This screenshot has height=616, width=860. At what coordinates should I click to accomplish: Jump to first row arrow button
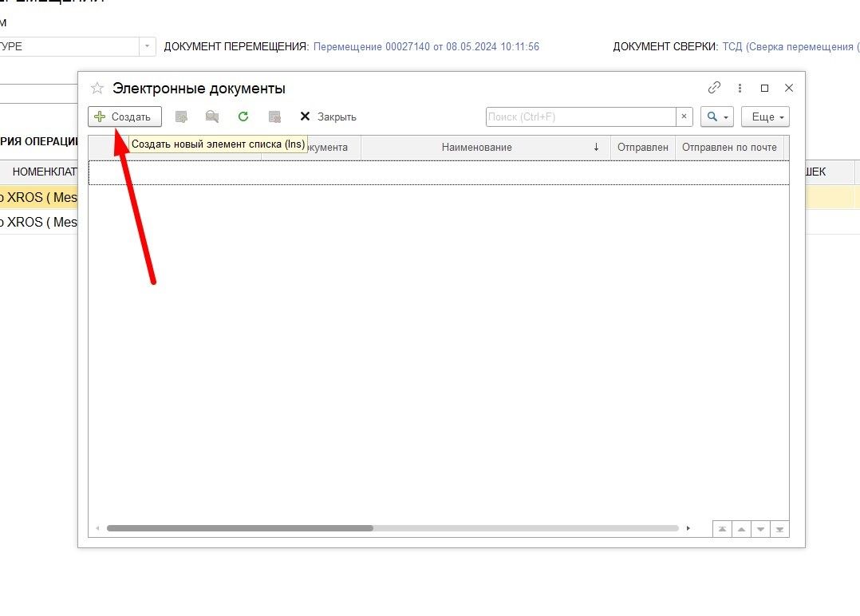721,529
